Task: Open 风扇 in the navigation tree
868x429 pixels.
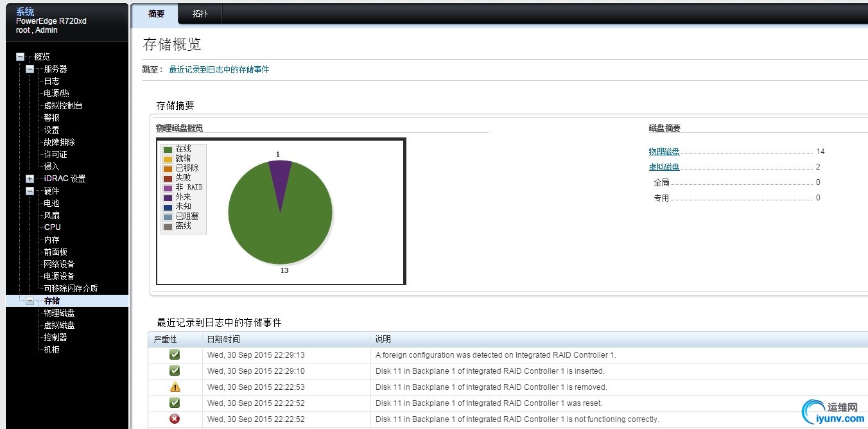Action: tap(51, 215)
